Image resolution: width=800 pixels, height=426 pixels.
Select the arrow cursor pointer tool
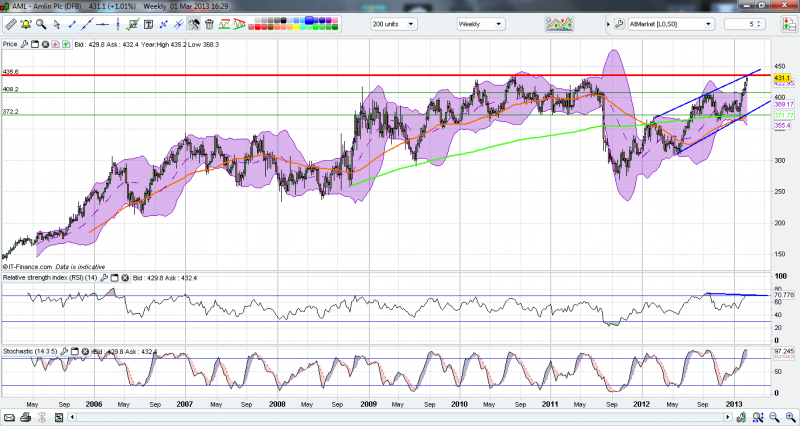[57, 25]
